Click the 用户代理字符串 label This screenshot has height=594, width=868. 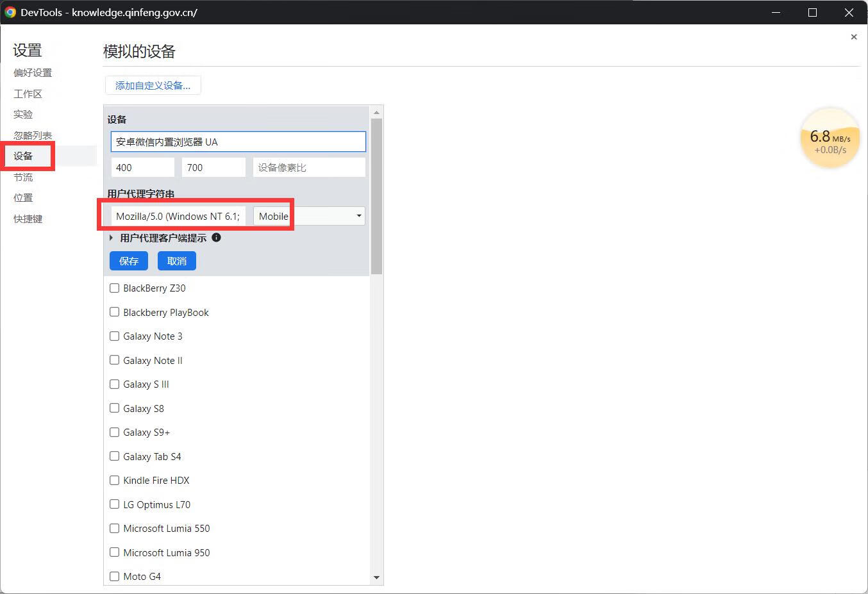click(x=141, y=194)
